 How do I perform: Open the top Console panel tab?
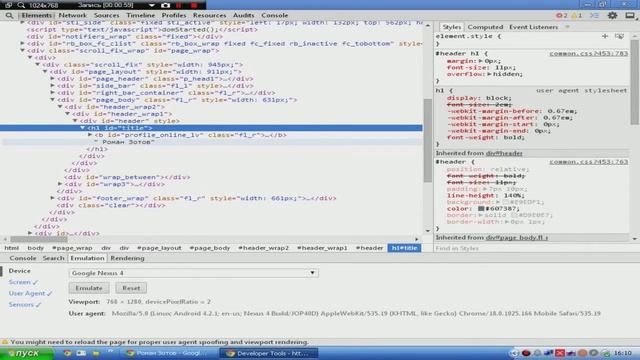(x=275, y=15)
